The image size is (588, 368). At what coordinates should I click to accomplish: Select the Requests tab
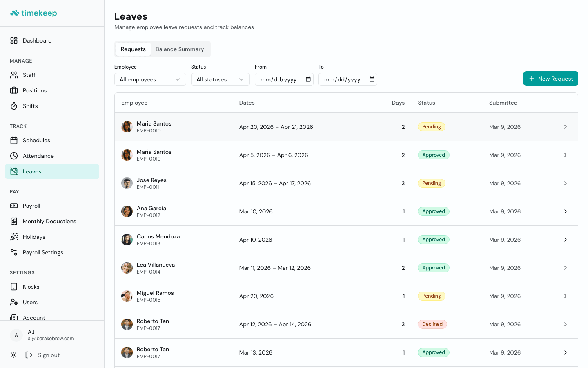[x=133, y=49]
